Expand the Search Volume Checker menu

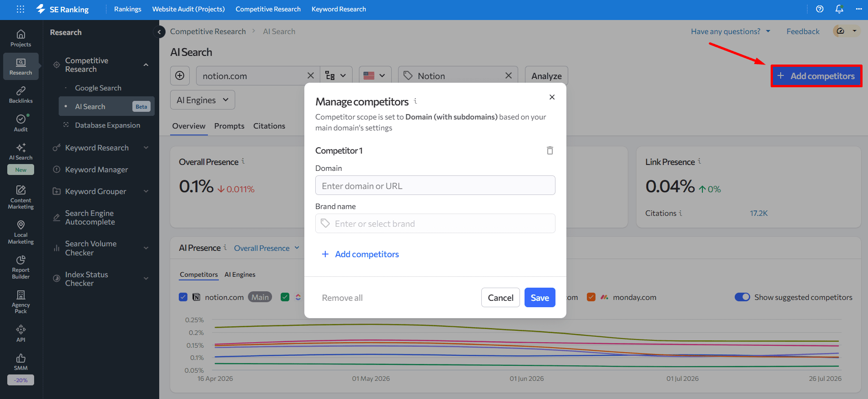146,248
